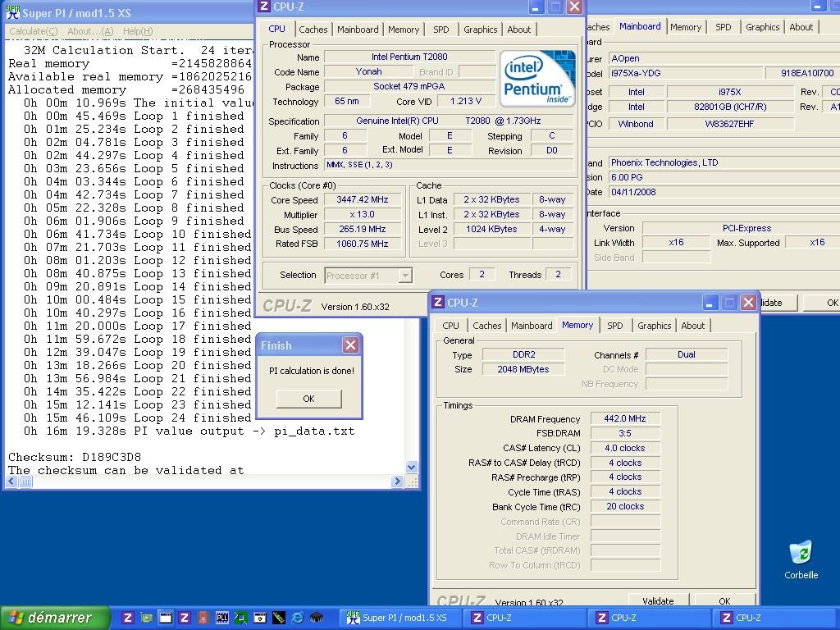Click DRAM Frequency value 442.0 MHz
The width and height of the screenshot is (840, 630).
point(624,418)
